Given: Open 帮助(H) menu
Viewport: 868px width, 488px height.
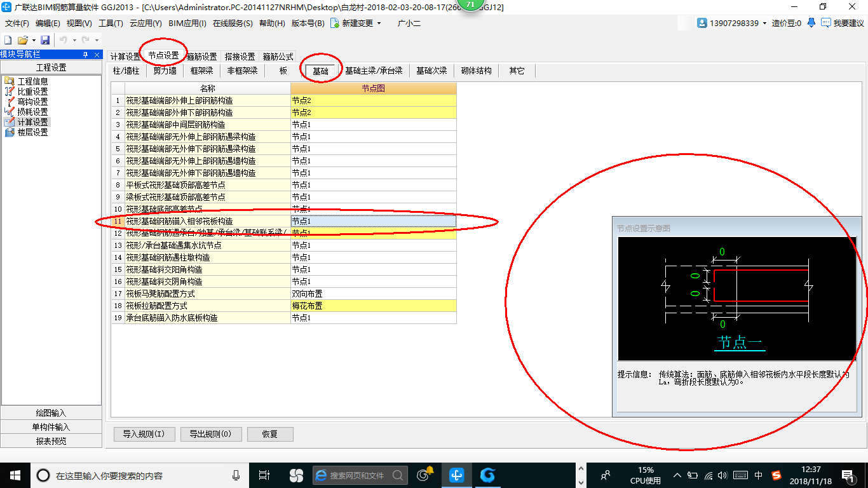Looking at the screenshot, I should coord(272,23).
